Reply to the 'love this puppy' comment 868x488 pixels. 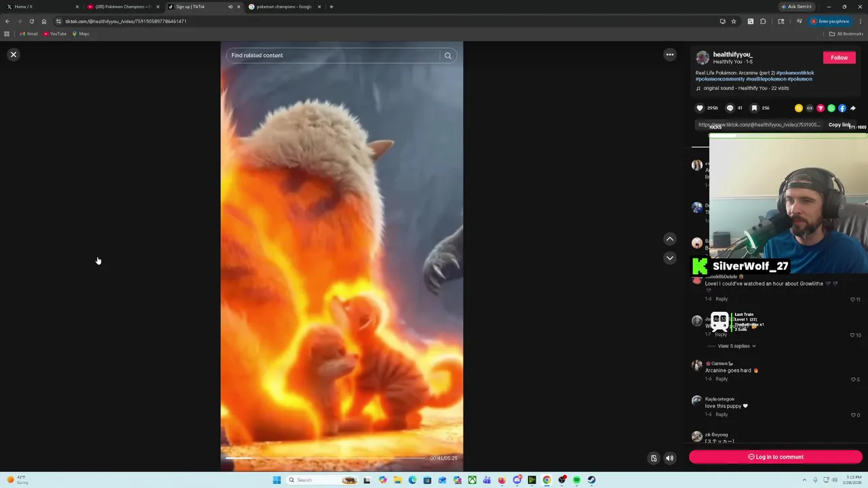click(722, 414)
